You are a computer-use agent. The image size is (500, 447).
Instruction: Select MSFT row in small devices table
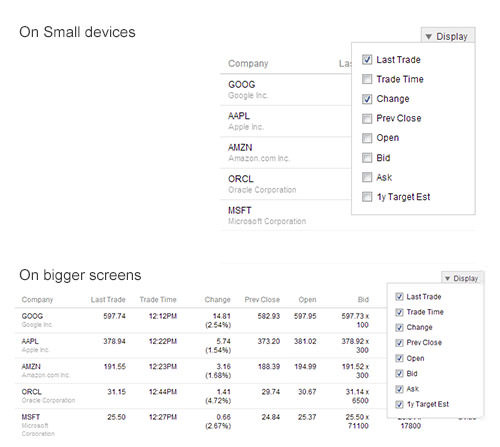[x=286, y=215]
